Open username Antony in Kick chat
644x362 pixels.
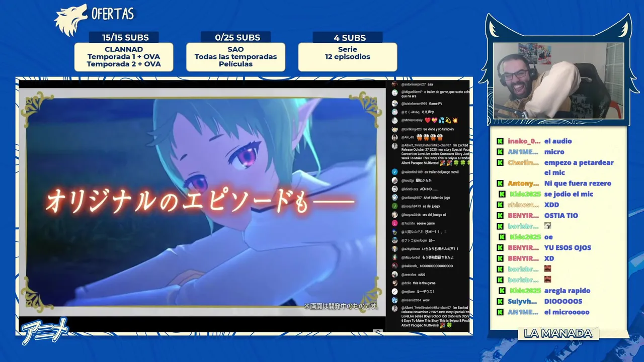tap(524, 184)
